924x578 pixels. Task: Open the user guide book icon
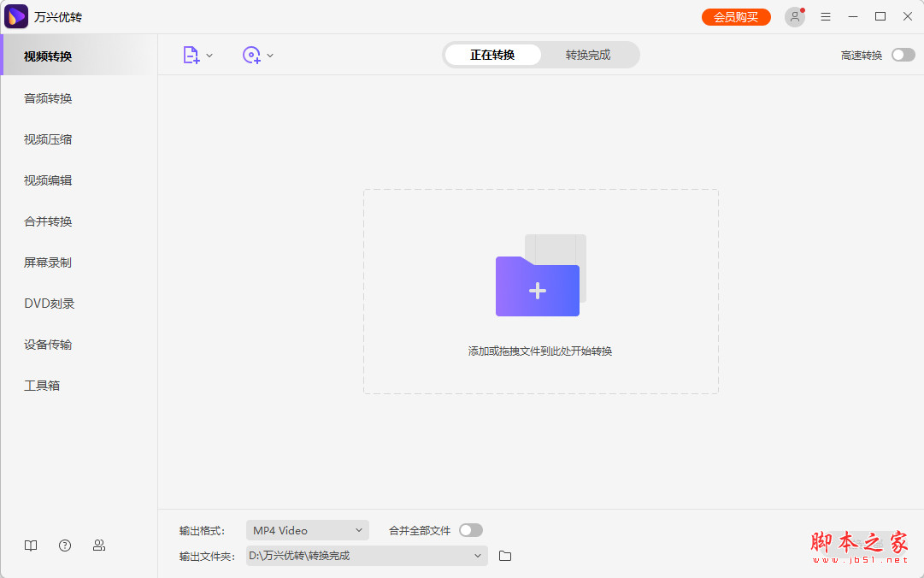click(31, 546)
